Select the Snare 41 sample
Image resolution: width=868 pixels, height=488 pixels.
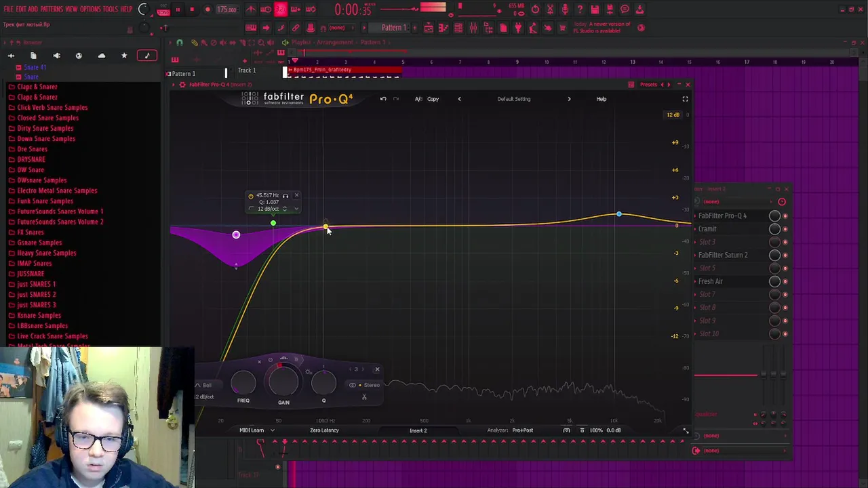tap(35, 67)
